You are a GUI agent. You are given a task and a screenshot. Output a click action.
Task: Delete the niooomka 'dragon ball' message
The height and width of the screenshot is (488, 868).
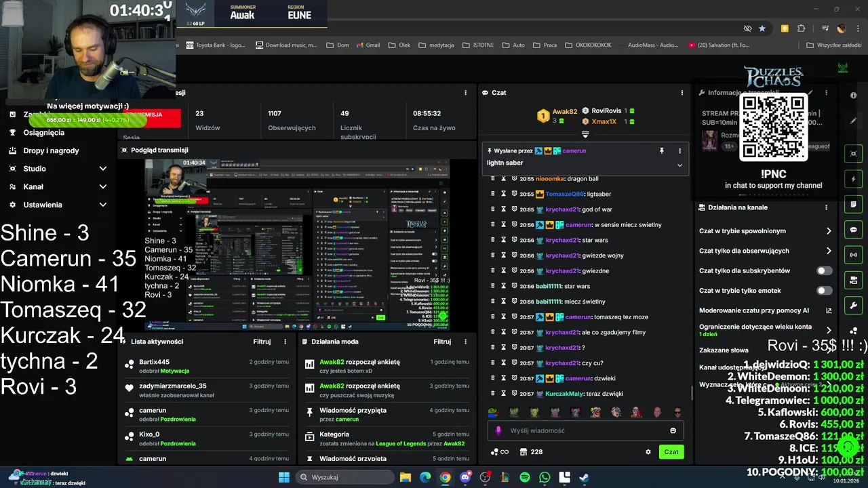[493, 179]
